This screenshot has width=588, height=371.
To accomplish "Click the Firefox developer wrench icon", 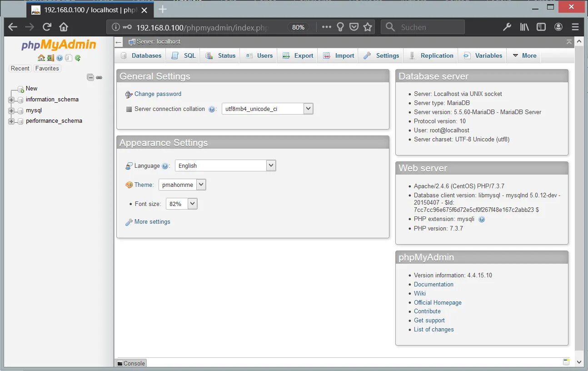I will pos(507,27).
